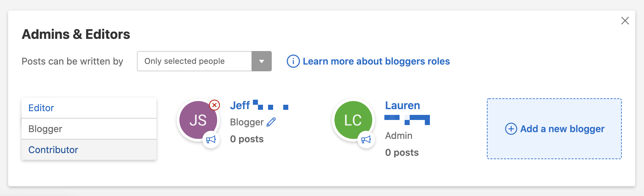Click the pencil icon next to Jeff's role
The image size is (644, 196).
click(x=271, y=122)
